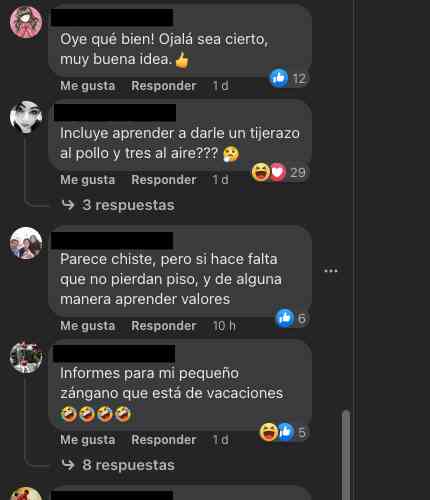Click the reply arrow icon beside '8 respuestas'

click(x=68, y=465)
